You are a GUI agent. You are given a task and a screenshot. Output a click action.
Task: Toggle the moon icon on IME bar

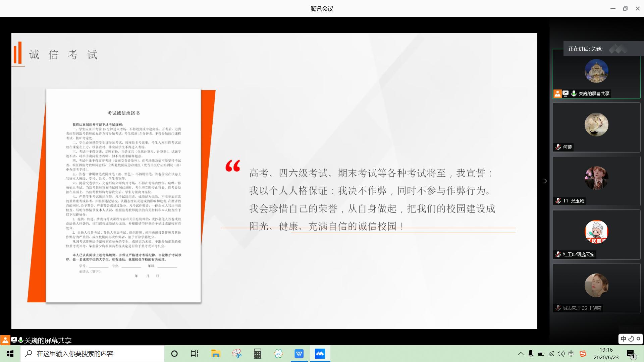(x=631, y=339)
